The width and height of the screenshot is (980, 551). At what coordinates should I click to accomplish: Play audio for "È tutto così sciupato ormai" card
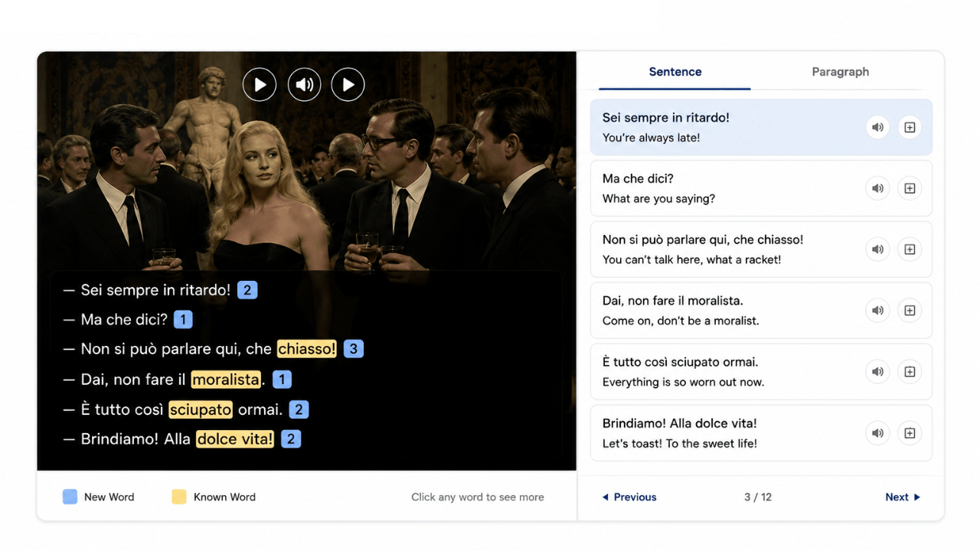click(x=877, y=372)
